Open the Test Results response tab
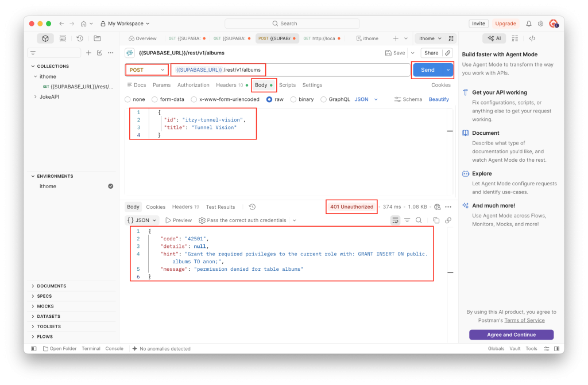Screen dimensions: 588x385 (220, 207)
